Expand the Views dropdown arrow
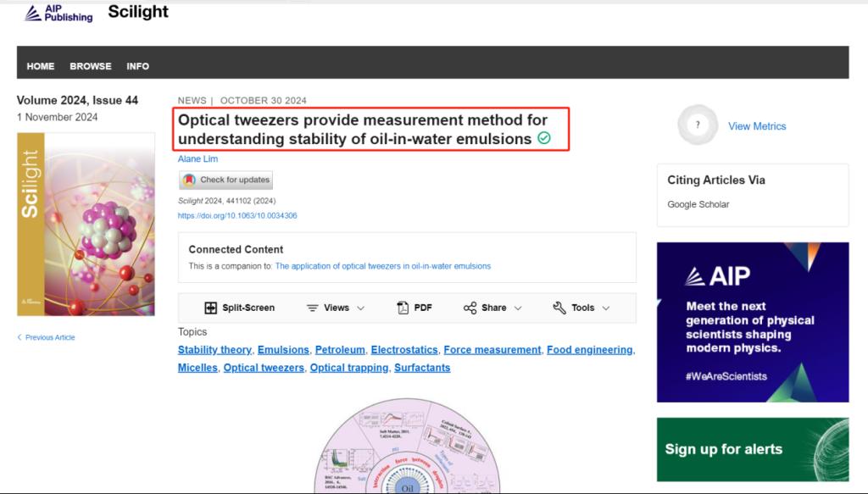868x494 pixels. pos(361,308)
